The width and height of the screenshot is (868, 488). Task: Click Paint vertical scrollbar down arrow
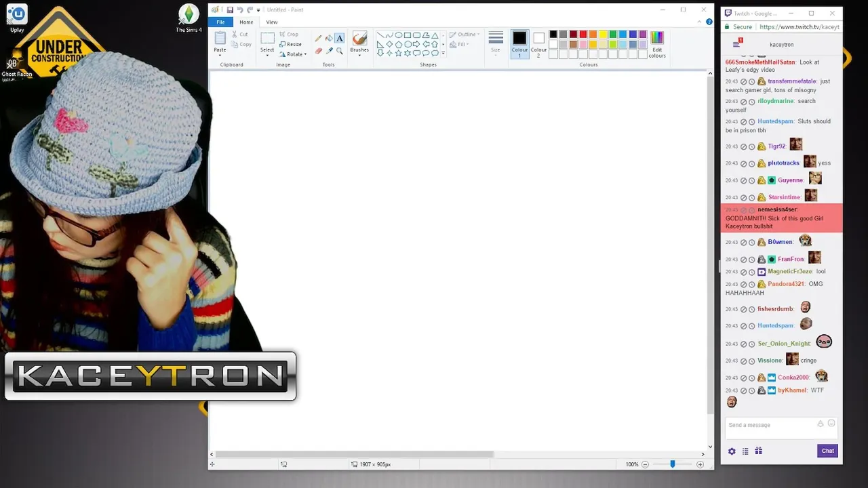[710, 446]
